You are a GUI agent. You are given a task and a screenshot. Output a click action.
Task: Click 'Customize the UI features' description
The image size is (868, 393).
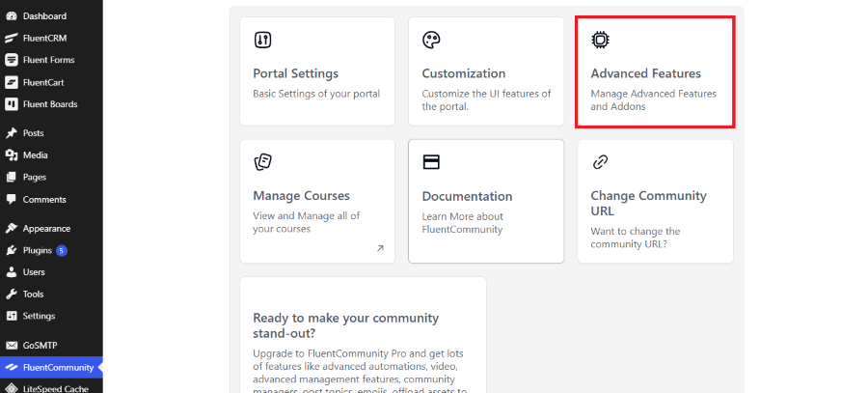tap(486, 100)
